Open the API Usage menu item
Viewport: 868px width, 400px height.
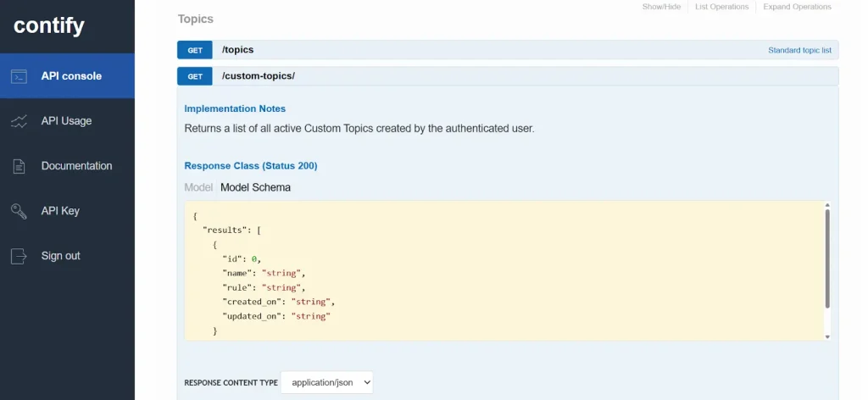point(66,121)
